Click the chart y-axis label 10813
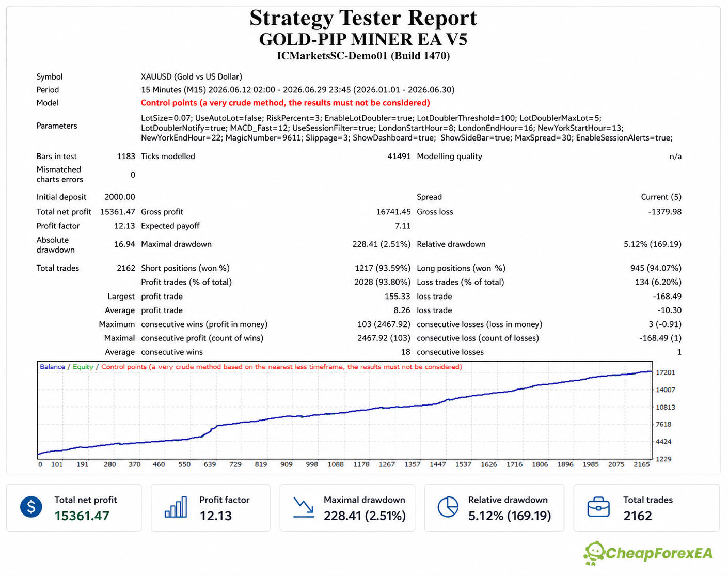 click(666, 407)
